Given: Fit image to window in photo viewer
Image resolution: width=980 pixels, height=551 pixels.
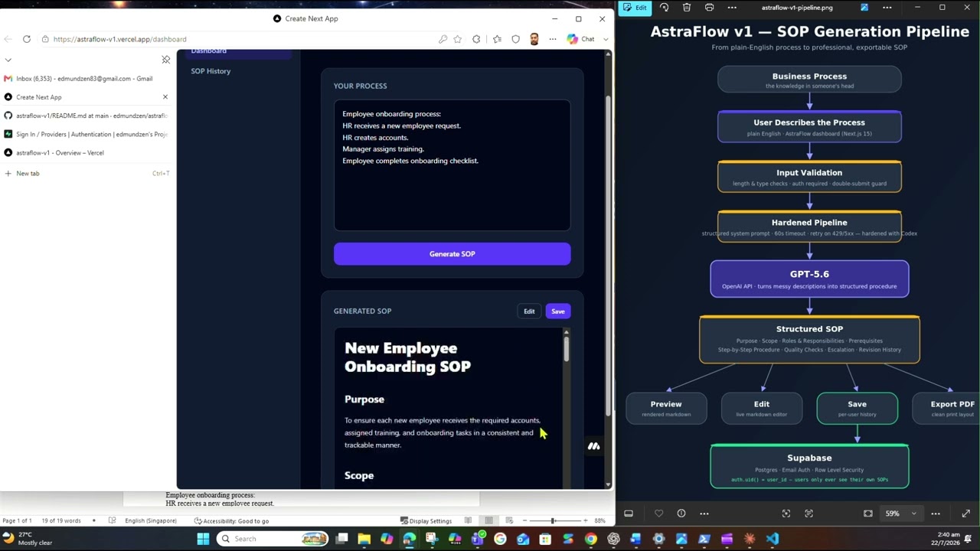Looking at the screenshot, I should [x=868, y=514].
